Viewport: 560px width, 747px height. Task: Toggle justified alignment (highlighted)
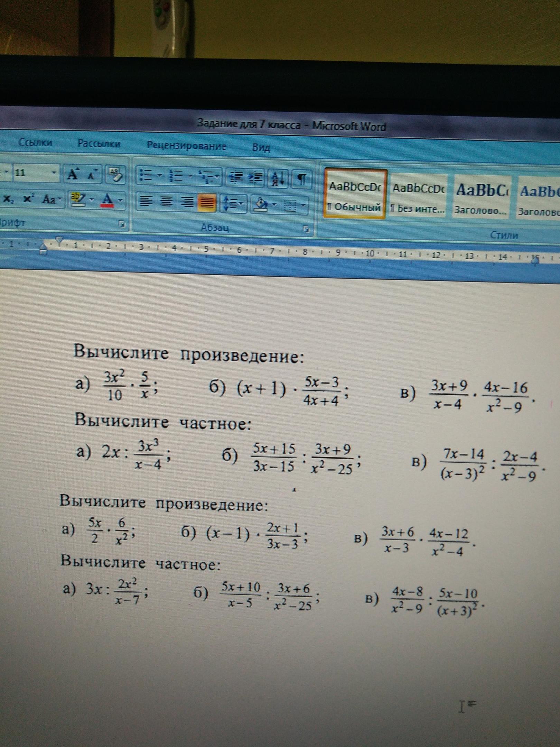point(208,203)
